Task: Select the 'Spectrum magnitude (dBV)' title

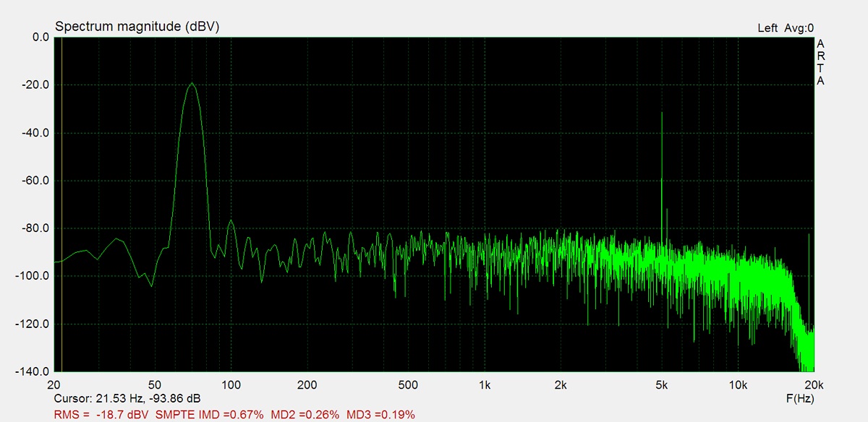Action: (137, 27)
